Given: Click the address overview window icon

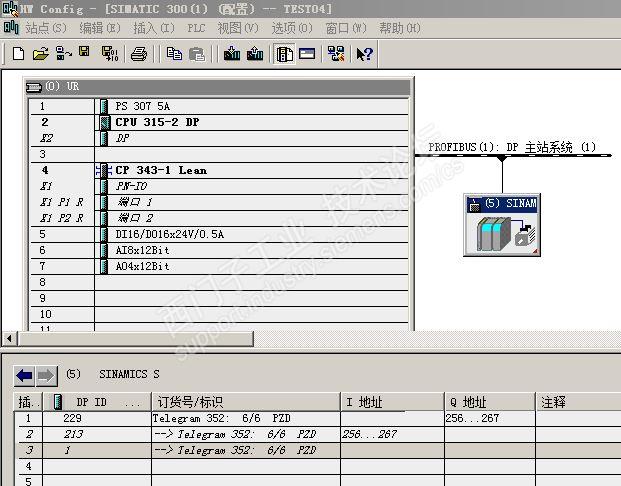Looking at the screenshot, I should click(x=307, y=53).
